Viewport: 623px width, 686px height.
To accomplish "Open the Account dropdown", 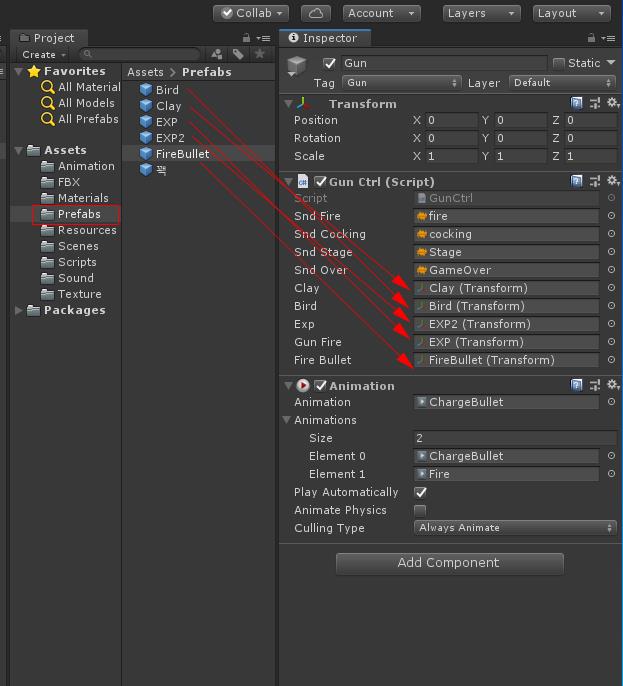I will [382, 14].
